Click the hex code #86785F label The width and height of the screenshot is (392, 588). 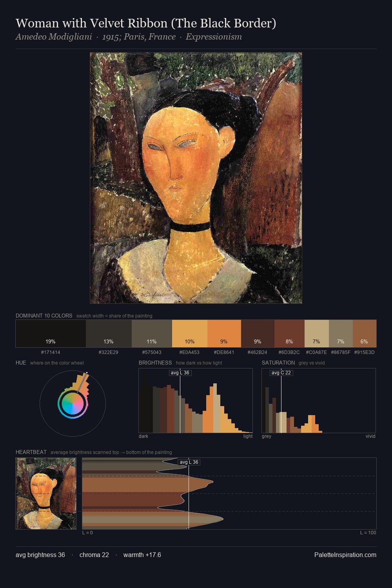click(x=341, y=352)
